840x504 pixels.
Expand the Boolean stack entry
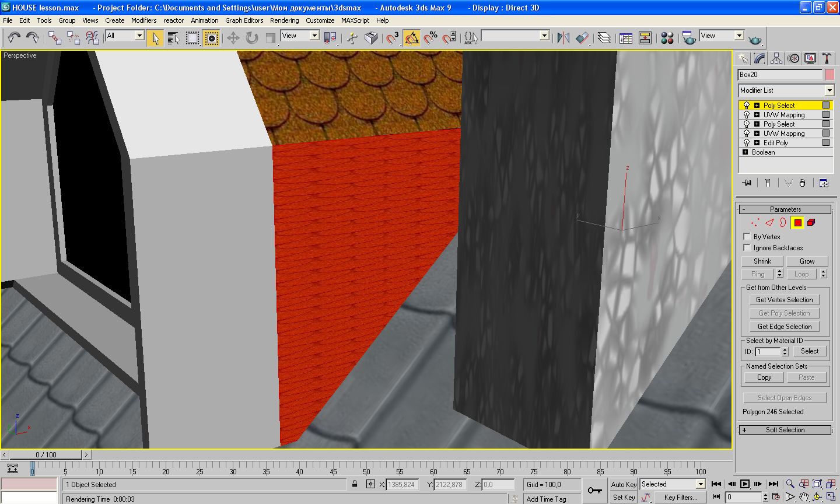pyautogui.click(x=745, y=152)
